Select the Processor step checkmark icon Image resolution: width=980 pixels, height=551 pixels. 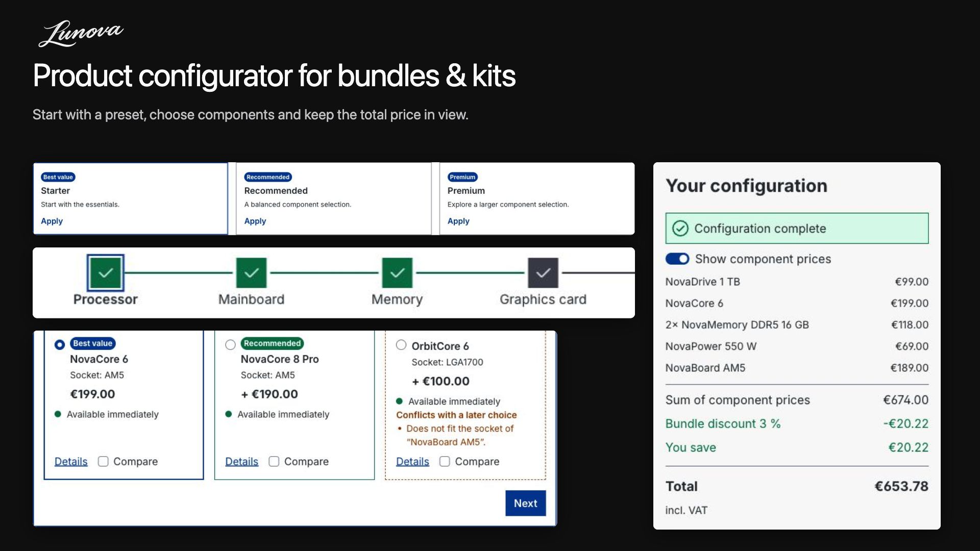click(x=106, y=273)
